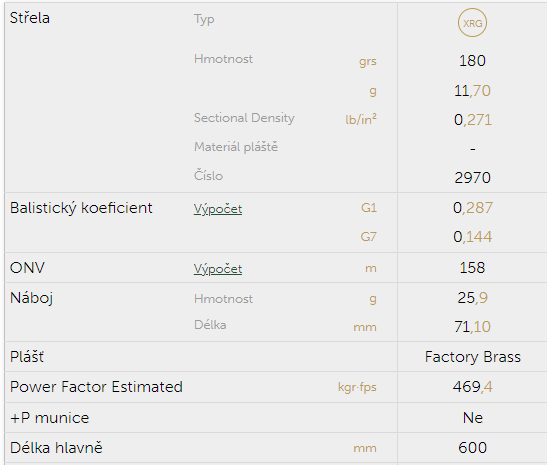
Task: Select the +P munice value Ne
Action: pyautogui.click(x=473, y=418)
